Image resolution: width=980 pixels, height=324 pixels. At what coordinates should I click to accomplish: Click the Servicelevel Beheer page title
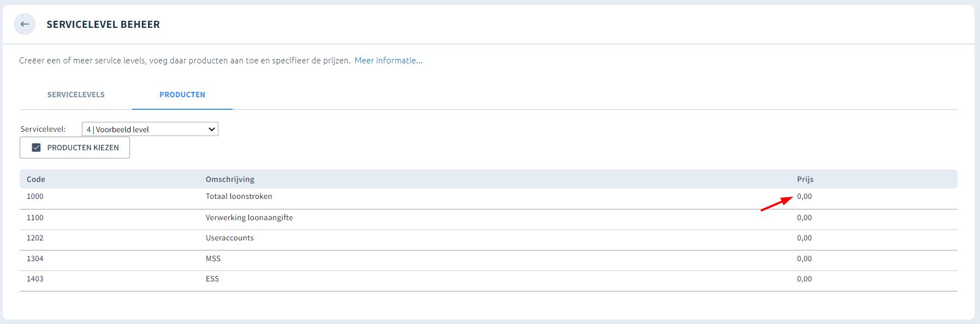click(103, 25)
